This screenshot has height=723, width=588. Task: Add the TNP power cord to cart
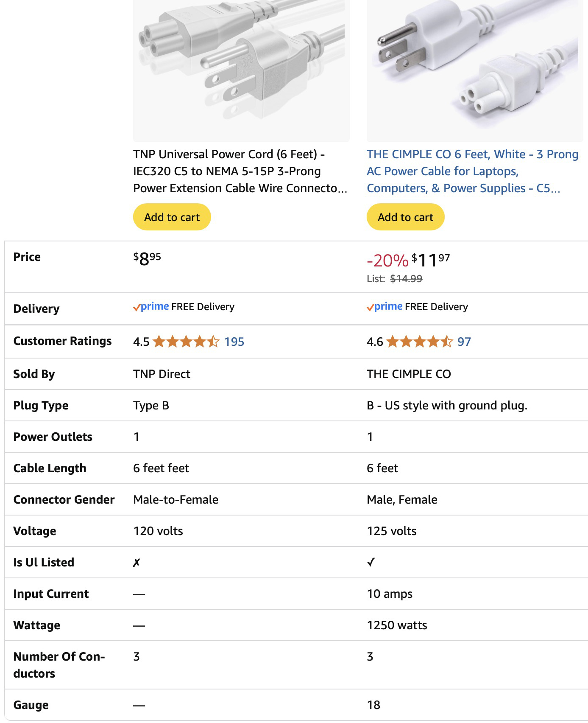click(x=172, y=217)
